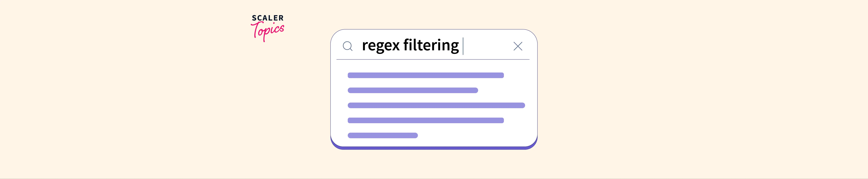Click the word SCALER in the logo
868x179 pixels.
coord(268,18)
